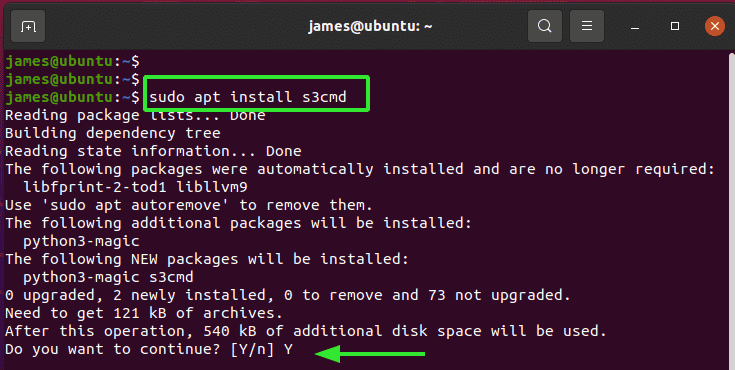Open a new terminal tab

coord(28,26)
